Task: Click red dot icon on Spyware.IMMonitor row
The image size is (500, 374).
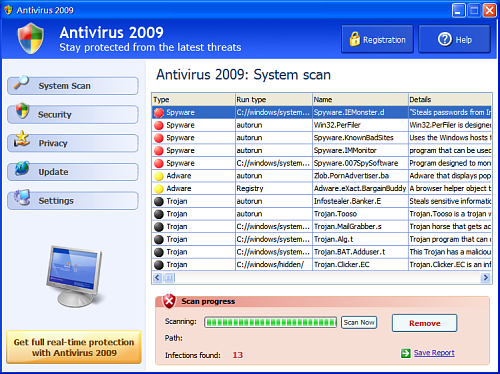Action: 159,151
